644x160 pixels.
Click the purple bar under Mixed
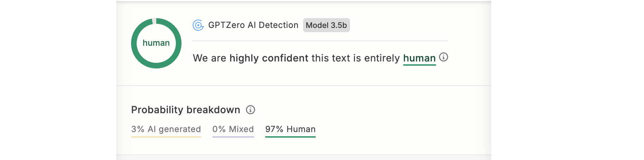click(233, 137)
